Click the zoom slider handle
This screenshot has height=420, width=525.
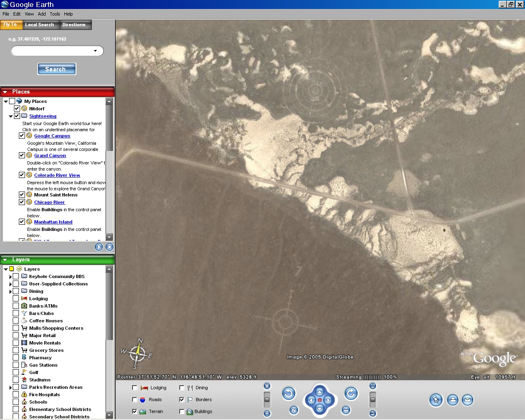click(x=267, y=399)
